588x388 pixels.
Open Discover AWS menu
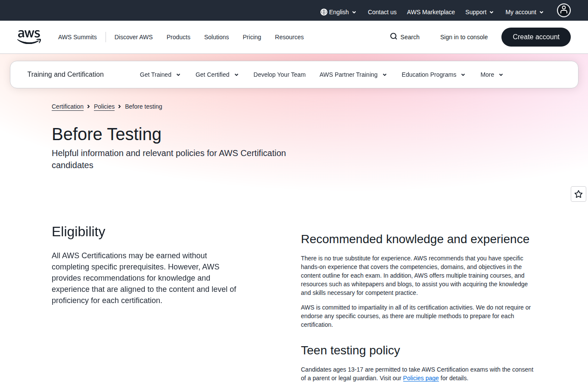pyautogui.click(x=134, y=37)
